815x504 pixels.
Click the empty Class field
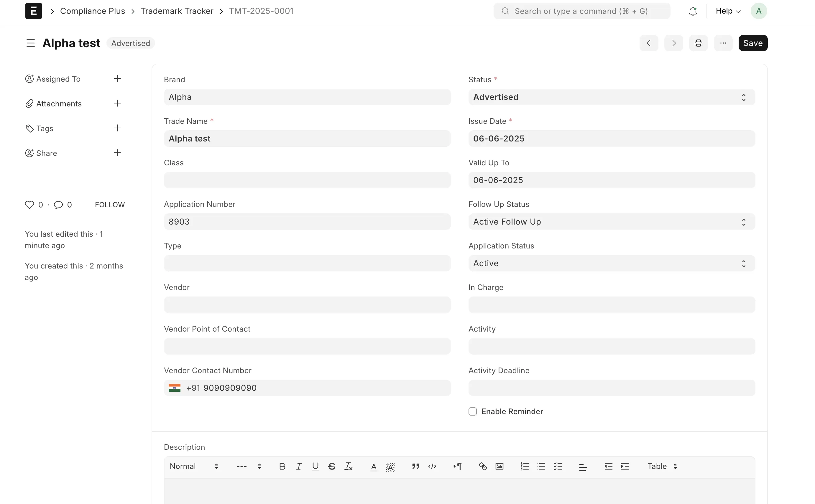click(307, 180)
